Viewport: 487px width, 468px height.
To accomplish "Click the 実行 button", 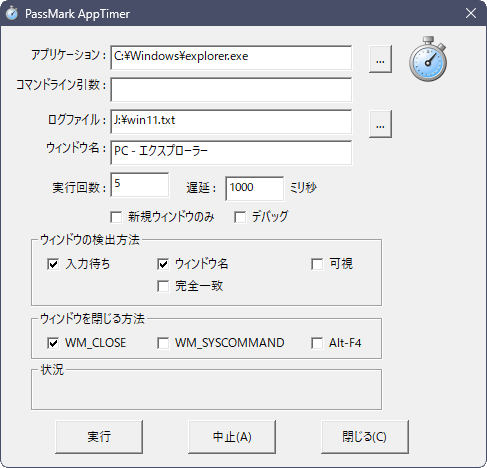I will tap(99, 437).
